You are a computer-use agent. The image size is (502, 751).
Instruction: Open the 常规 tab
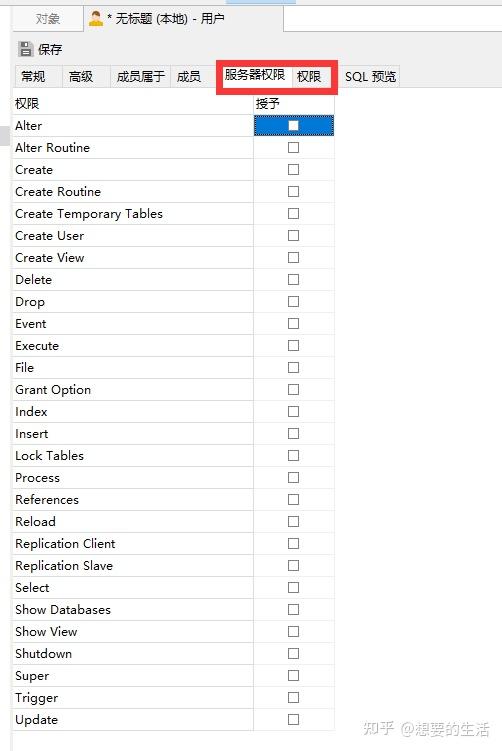(33, 76)
